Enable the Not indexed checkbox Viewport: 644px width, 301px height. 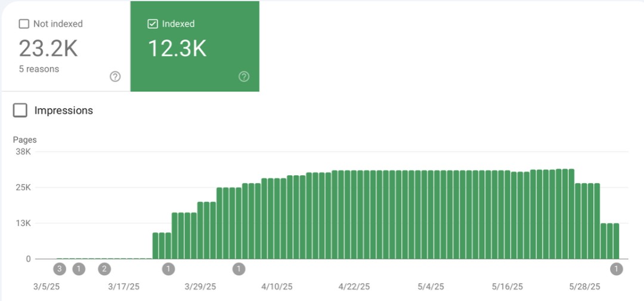[24, 24]
